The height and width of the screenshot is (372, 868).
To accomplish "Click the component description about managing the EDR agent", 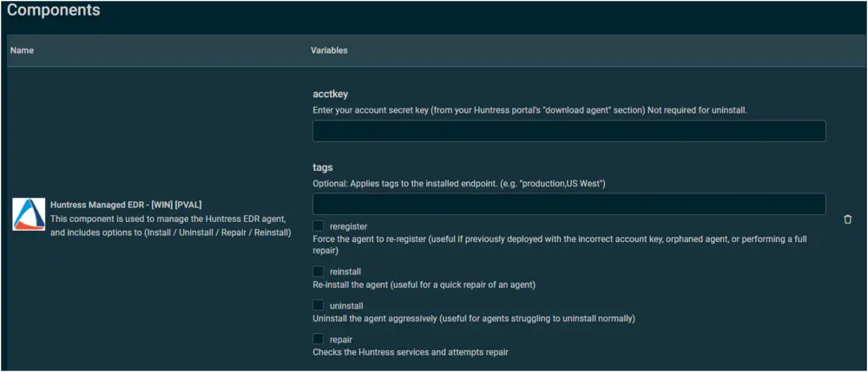I will point(170,225).
